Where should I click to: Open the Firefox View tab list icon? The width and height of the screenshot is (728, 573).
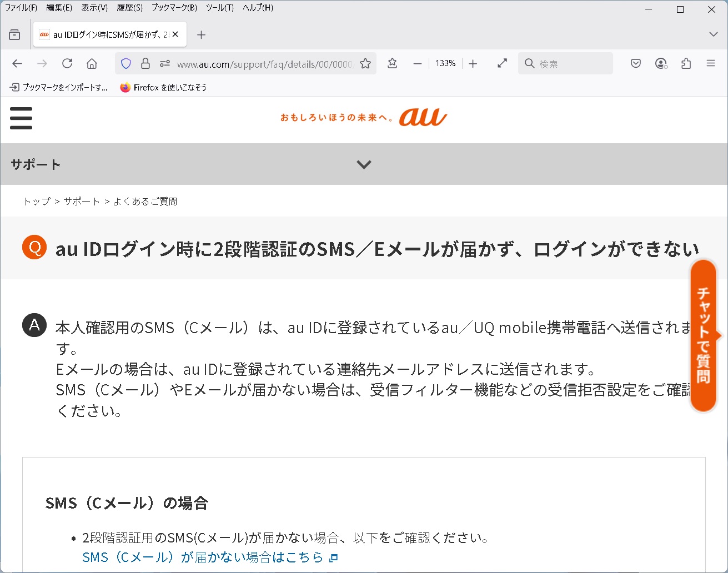15,34
